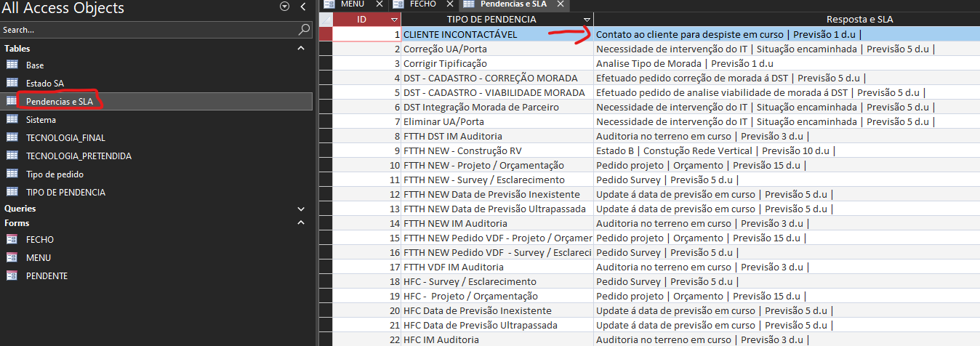The width and height of the screenshot is (980, 346).
Task: Click the Tipo de pedido table icon
Action: (x=12, y=174)
